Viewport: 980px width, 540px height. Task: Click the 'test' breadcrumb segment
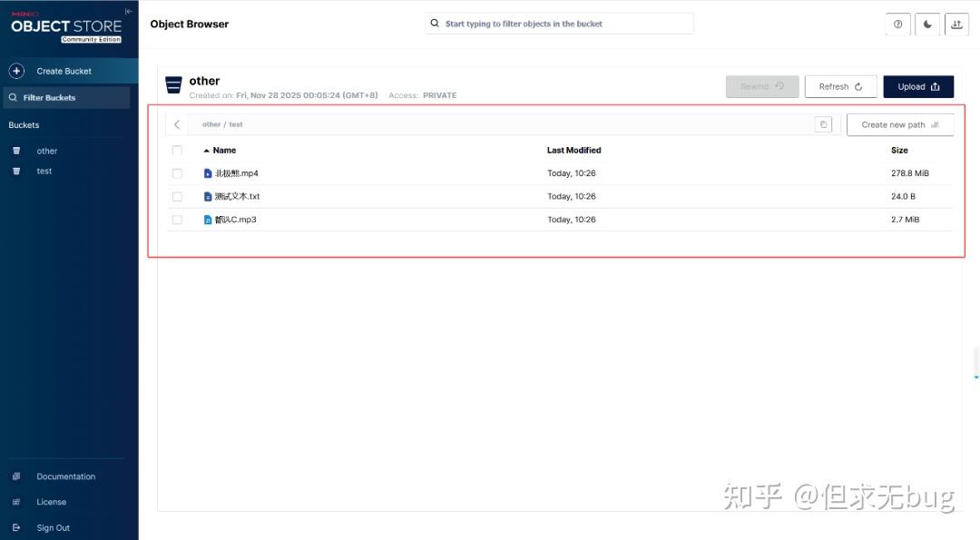(236, 124)
